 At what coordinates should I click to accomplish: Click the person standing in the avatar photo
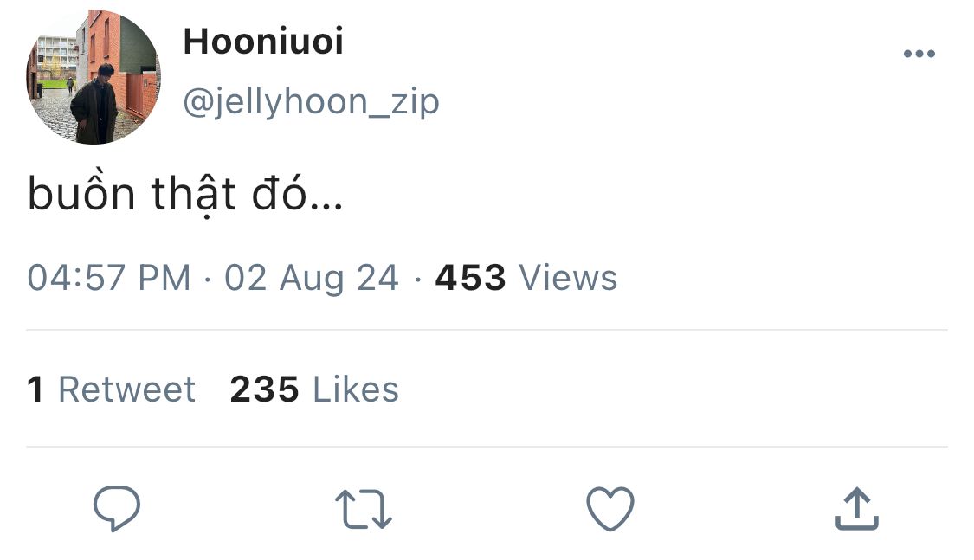tap(95, 104)
